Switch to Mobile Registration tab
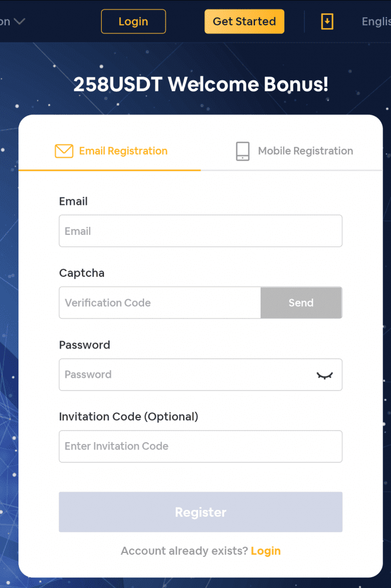Viewport: 391px width, 588px height. click(305, 151)
